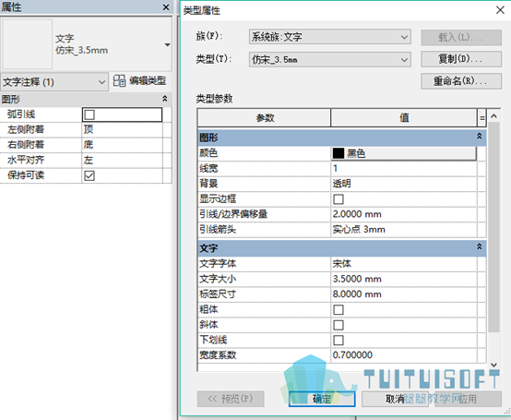Click the 宽度系数 value 0.700000

pos(404,355)
